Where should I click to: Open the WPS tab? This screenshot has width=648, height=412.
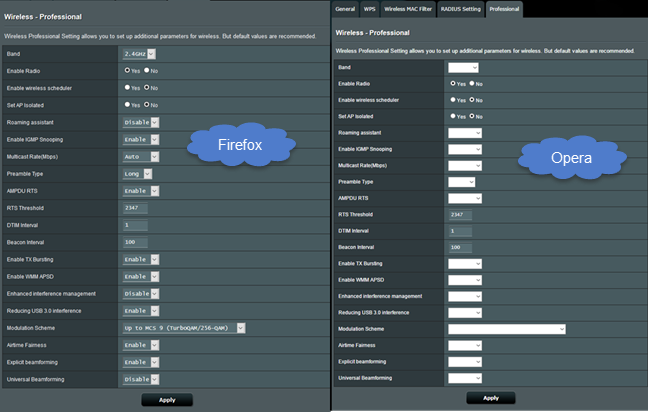[369, 9]
